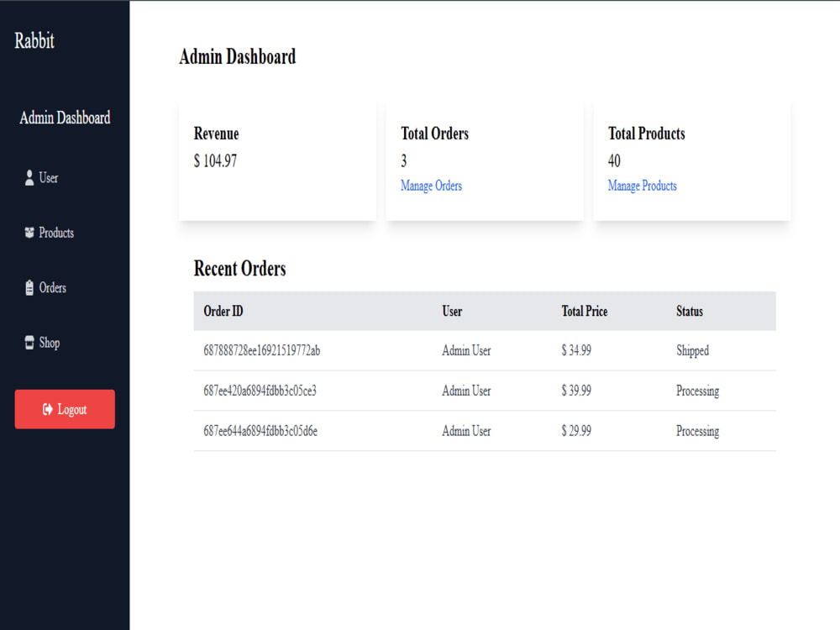Click the Rabbit logo text
840x630 pixels.
(x=34, y=40)
